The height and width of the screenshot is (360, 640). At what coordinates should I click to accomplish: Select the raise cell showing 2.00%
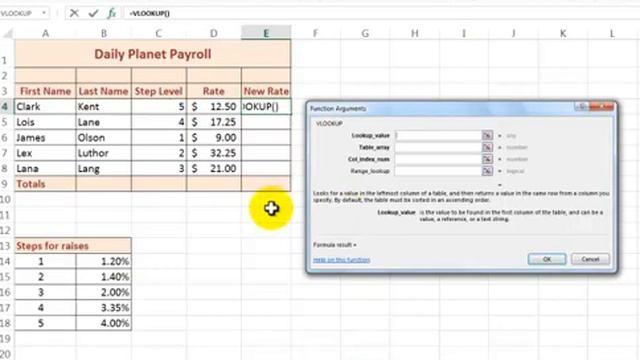[104, 292]
